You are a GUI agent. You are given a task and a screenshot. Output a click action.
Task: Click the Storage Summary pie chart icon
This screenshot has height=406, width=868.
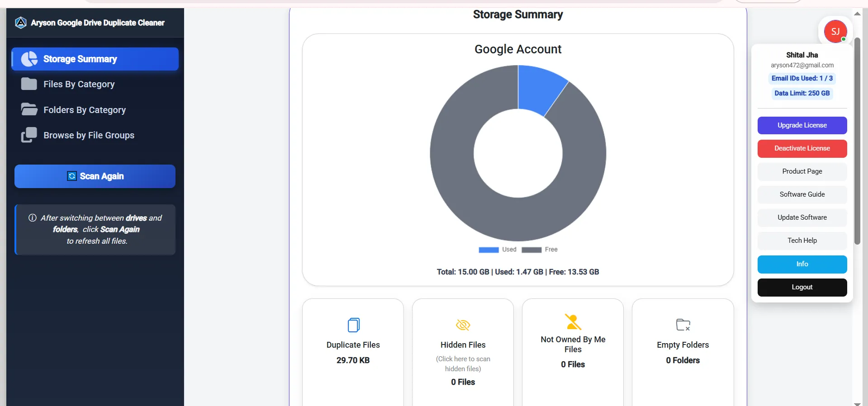point(29,59)
